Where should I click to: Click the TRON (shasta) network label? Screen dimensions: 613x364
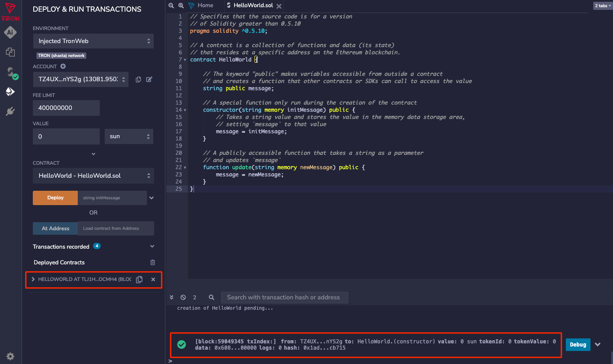click(x=61, y=56)
